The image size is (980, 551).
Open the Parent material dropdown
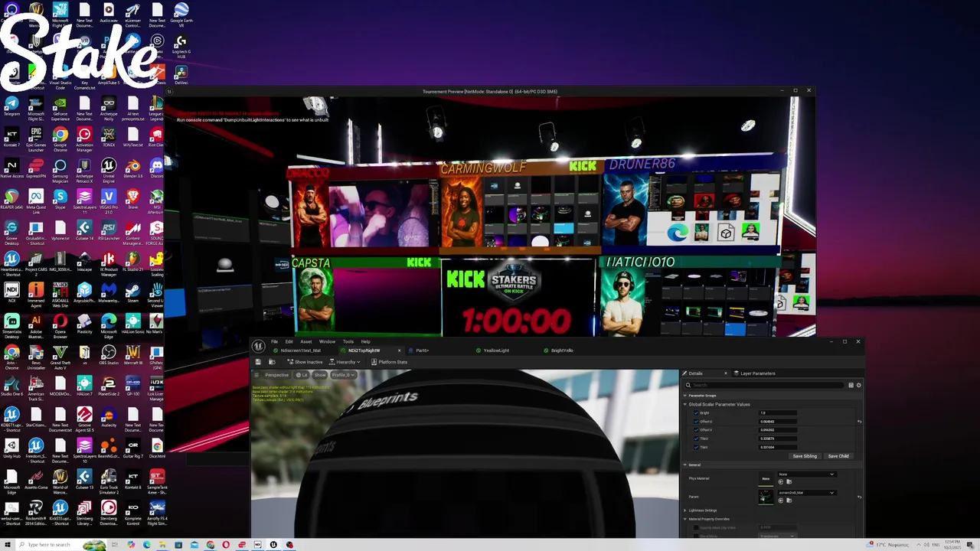coord(806,492)
